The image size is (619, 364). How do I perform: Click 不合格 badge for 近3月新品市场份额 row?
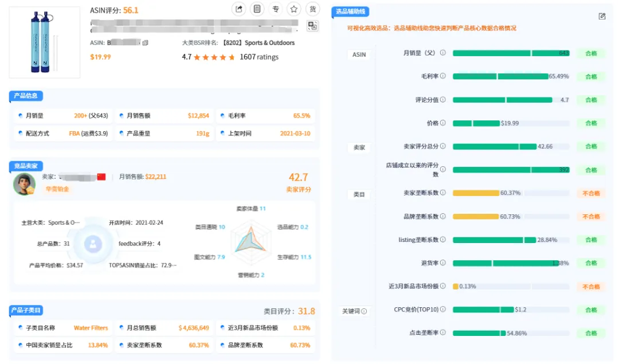(x=591, y=287)
